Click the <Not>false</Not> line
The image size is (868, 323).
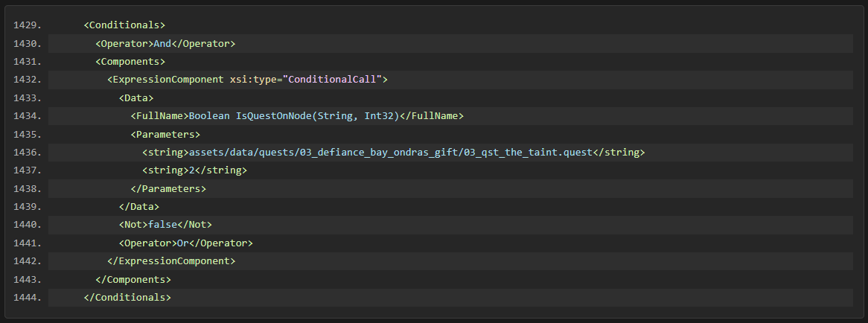coord(165,225)
